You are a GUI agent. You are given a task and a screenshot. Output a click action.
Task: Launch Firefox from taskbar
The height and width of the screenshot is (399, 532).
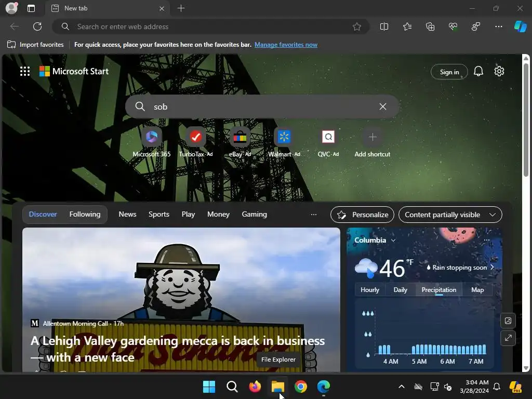coord(255,387)
